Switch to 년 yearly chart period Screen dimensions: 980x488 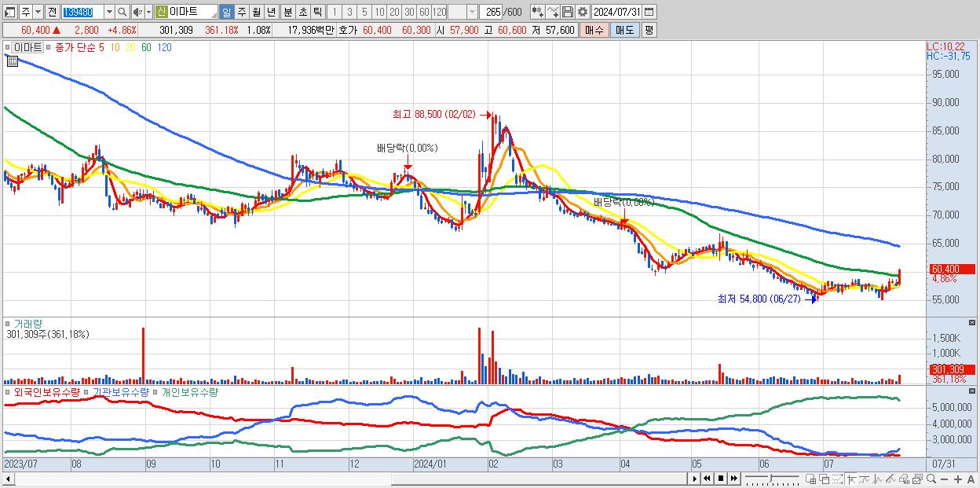(271, 12)
